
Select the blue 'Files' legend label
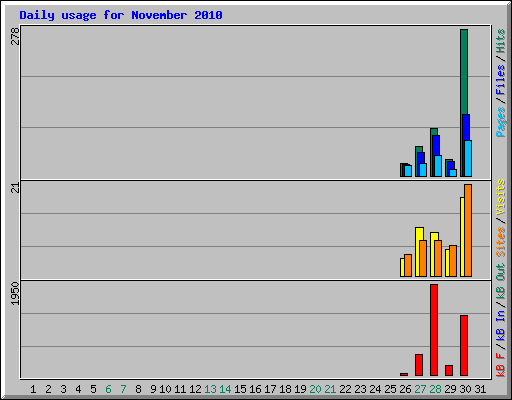(500, 80)
